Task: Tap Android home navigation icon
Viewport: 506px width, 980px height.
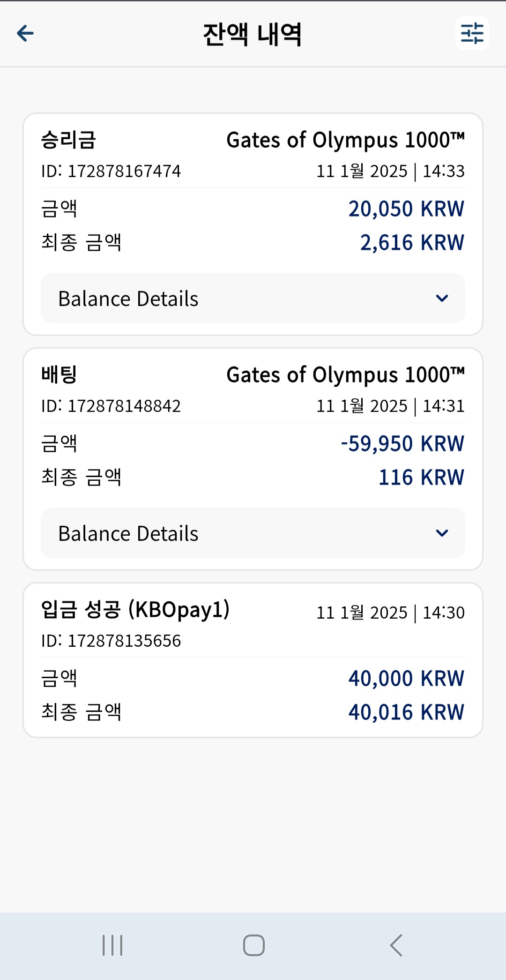Action: coord(254,945)
